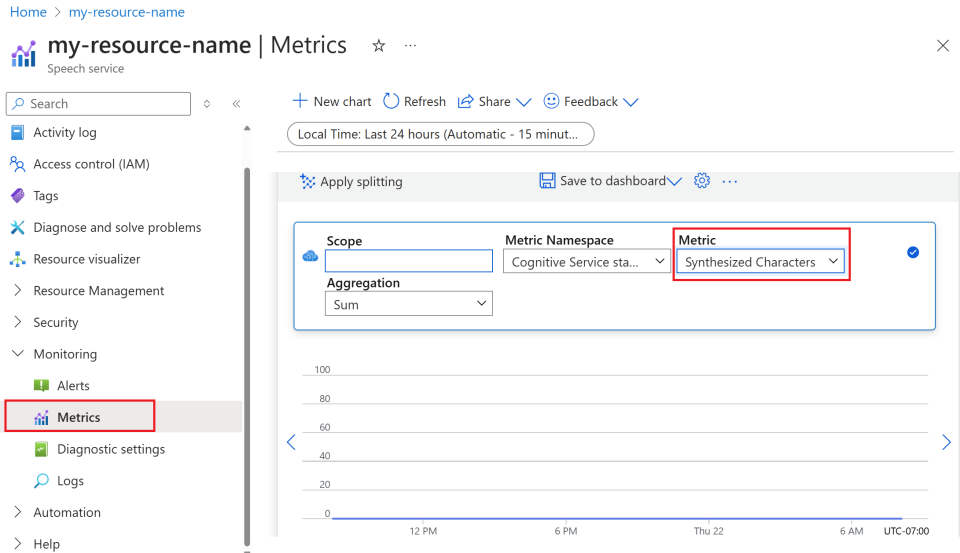
Task: Click the chart's next arrow
Action: (947, 442)
